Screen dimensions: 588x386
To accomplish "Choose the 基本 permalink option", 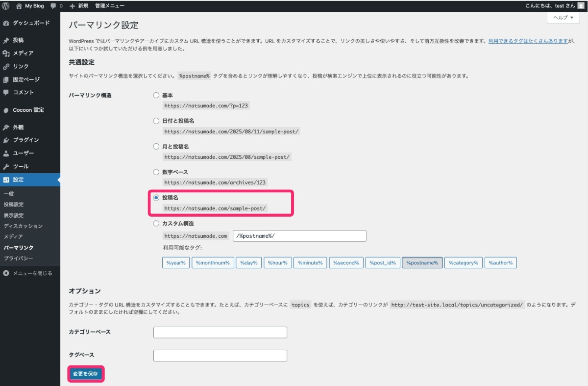I will pos(156,95).
